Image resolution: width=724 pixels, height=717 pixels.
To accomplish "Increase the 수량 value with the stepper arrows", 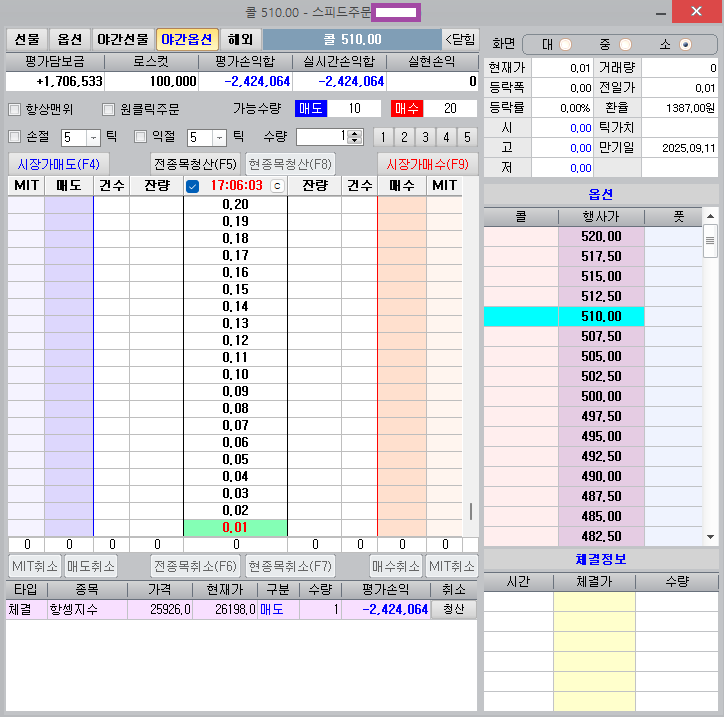I will pos(355,133).
